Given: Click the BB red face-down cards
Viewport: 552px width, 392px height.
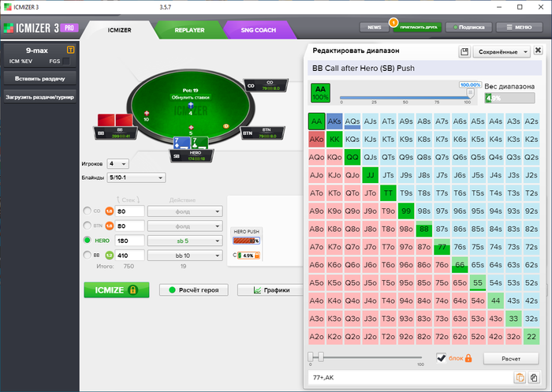Looking at the screenshot, I should (x=115, y=120).
